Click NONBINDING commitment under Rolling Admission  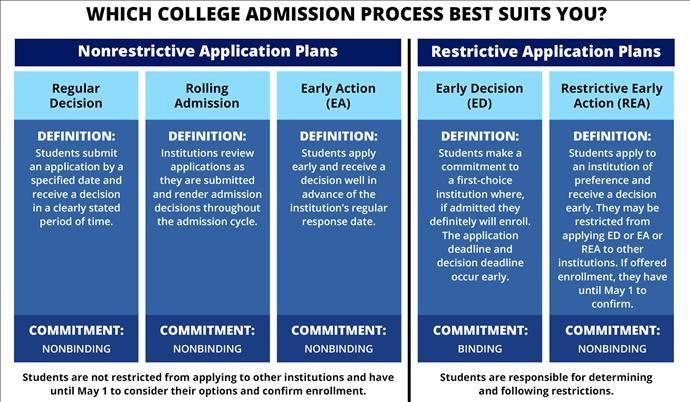pos(207,349)
